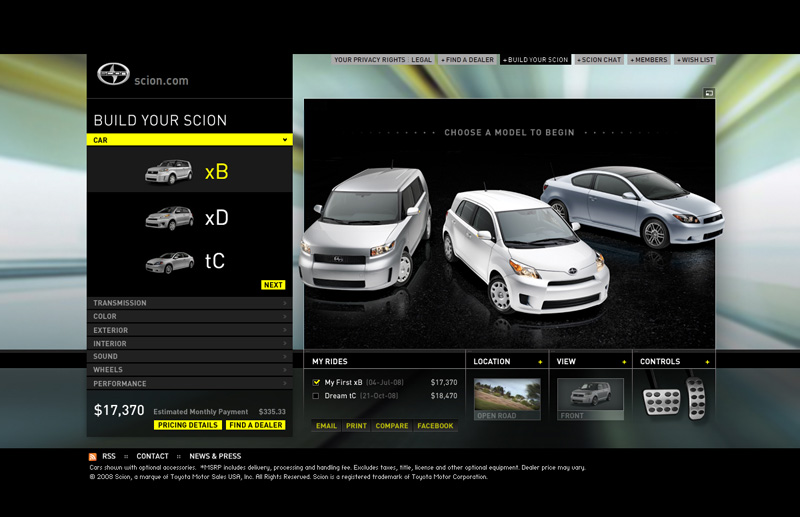800x517 pixels.
Task: Open the LEGAL link
Action: point(421,60)
